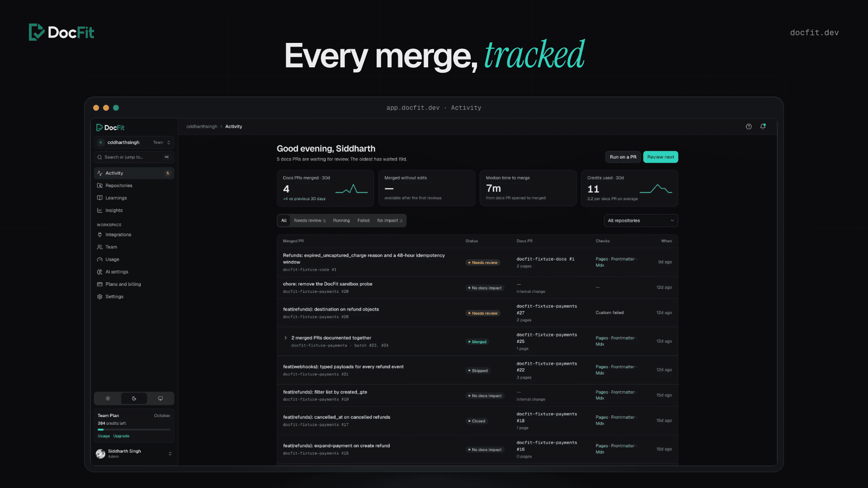Image resolution: width=868 pixels, height=488 pixels.
Task: Open the Usage link in the Team Plan card
Action: point(104,436)
